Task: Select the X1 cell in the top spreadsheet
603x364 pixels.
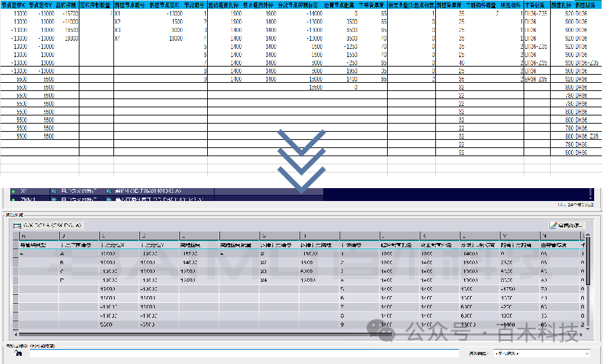Action: (x=118, y=14)
